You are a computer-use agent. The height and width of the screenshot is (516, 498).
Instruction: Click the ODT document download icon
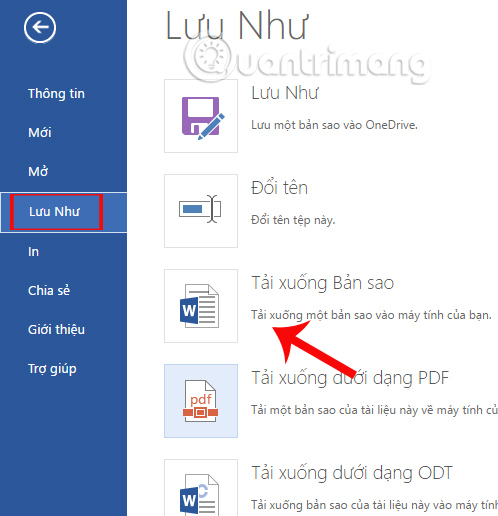201,488
